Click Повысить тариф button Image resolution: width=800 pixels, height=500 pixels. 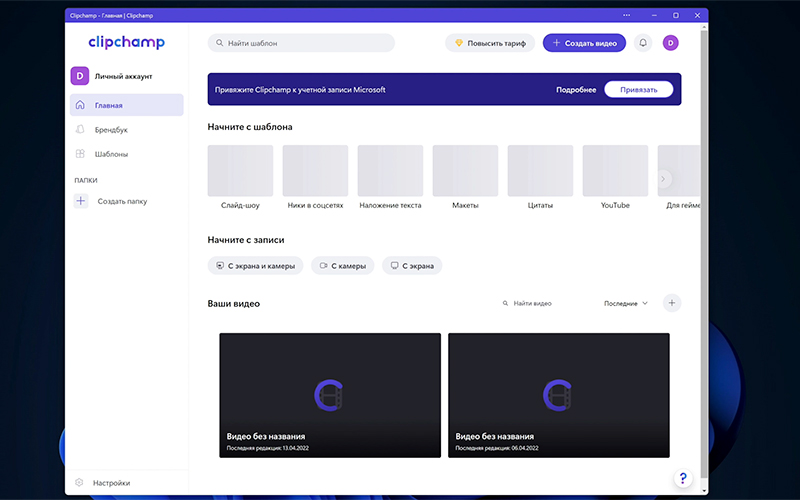pyautogui.click(x=490, y=43)
